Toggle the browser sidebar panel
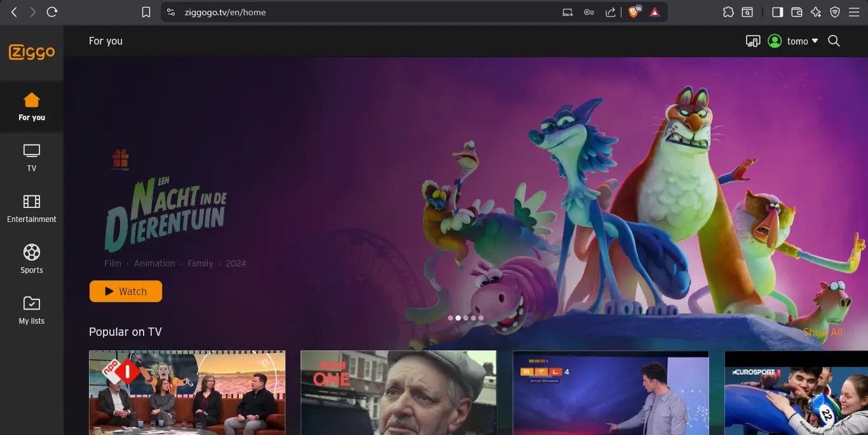This screenshot has height=435, width=868. coord(777,12)
